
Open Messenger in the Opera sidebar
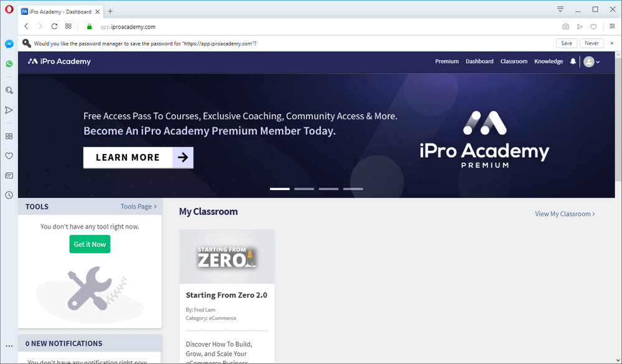coord(9,44)
